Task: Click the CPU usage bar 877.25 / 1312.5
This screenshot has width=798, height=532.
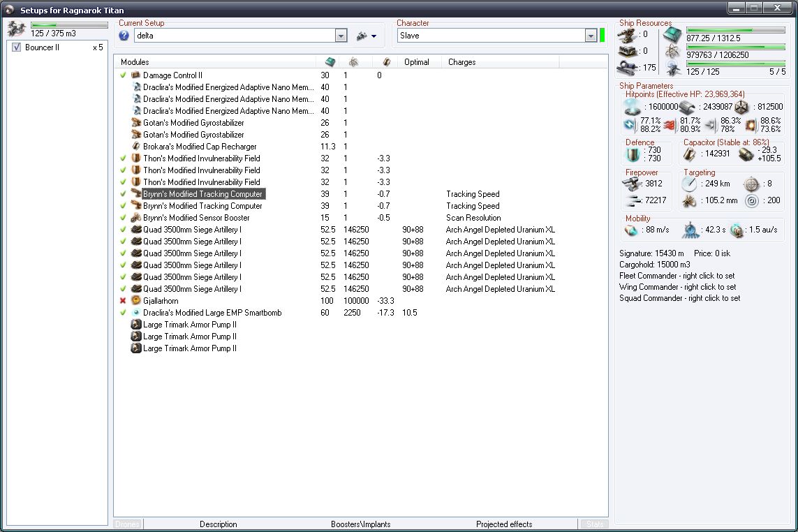Action: (x=735, y=31)
